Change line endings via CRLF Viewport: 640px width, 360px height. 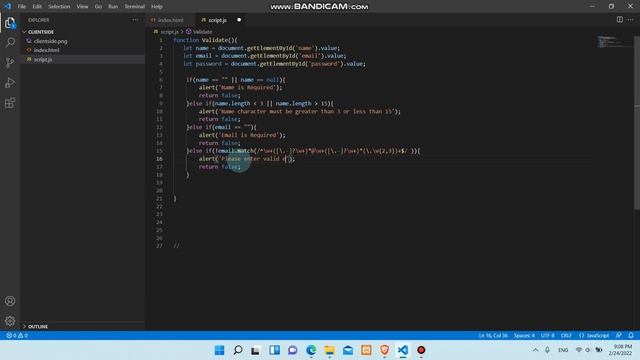coord(566,336)
